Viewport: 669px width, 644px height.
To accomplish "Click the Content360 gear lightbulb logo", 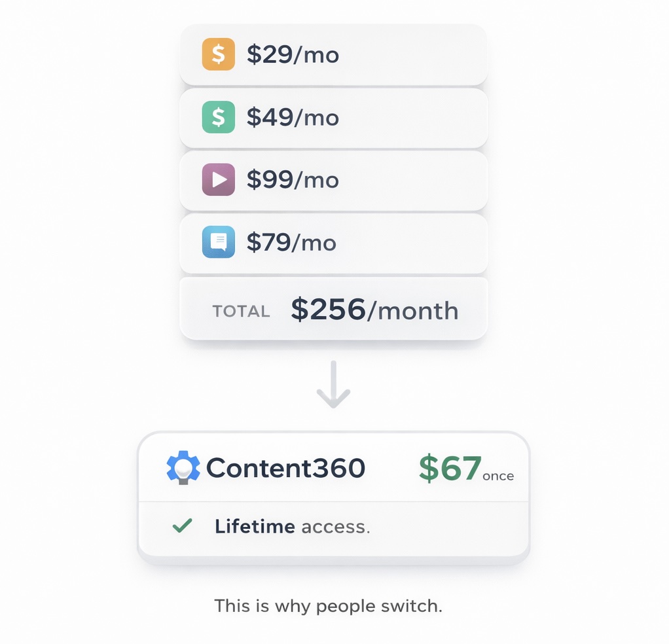I will tap(183, 467).
